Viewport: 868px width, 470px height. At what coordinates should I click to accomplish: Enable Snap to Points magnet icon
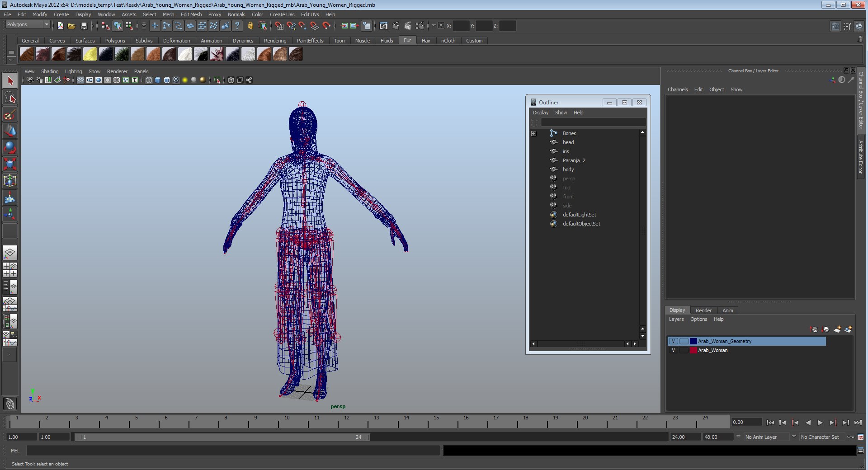click(302, 26)
